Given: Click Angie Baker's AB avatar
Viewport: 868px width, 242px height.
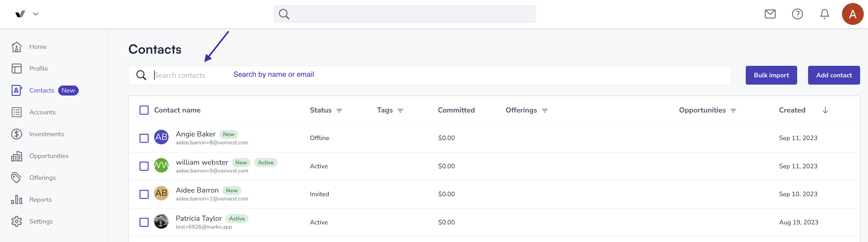Looking at the screenshot, I should tap(161, 137).
